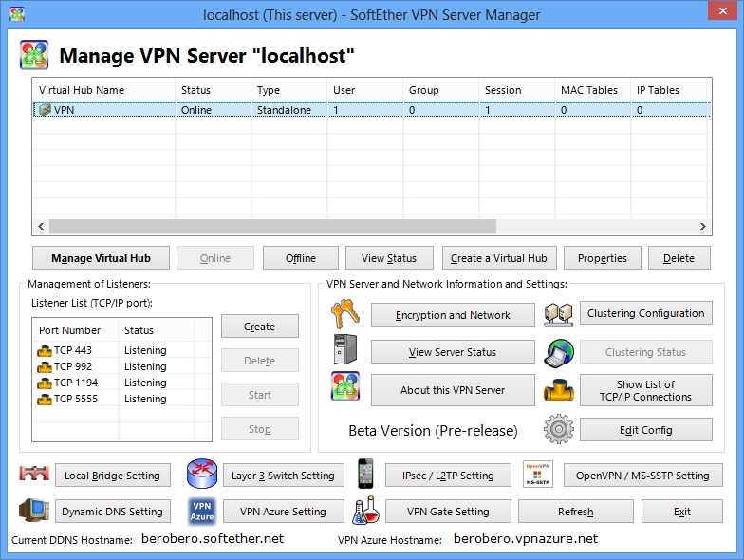
Task: Click the Session column header
Action: (x=516, y=90)
